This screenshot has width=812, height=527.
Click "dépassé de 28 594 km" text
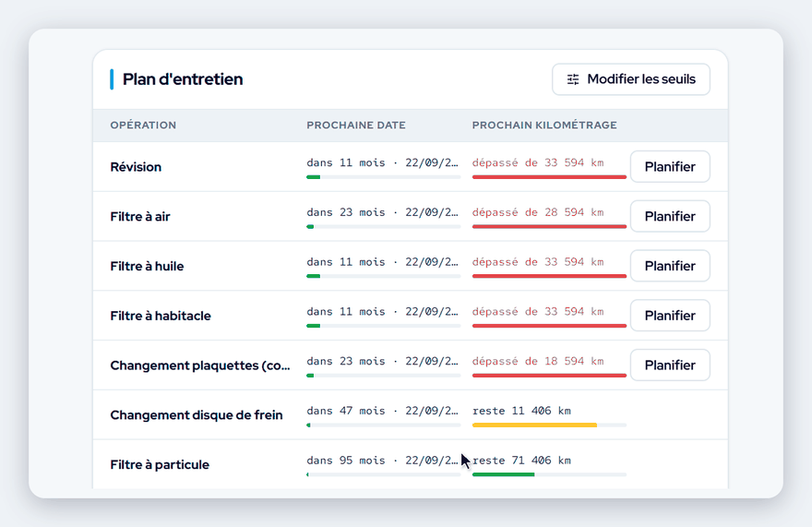click(538, 212)
